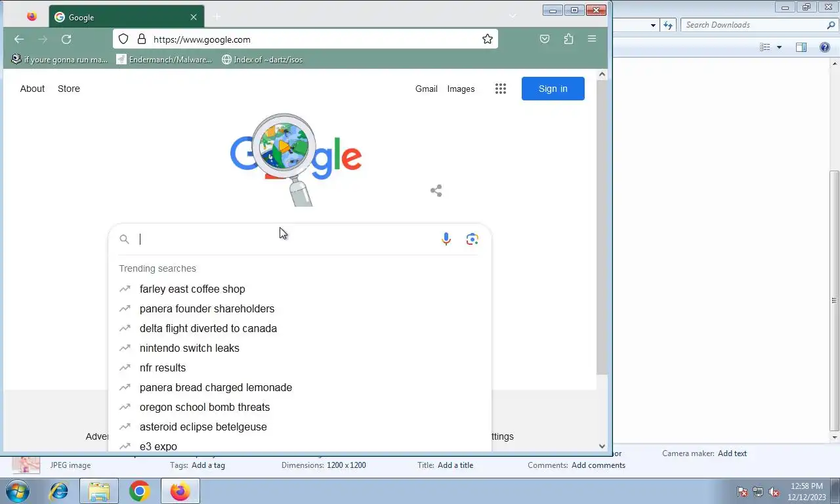Open the Windows Start menu orb
This screenshot has width=840, height=504.
18,492
